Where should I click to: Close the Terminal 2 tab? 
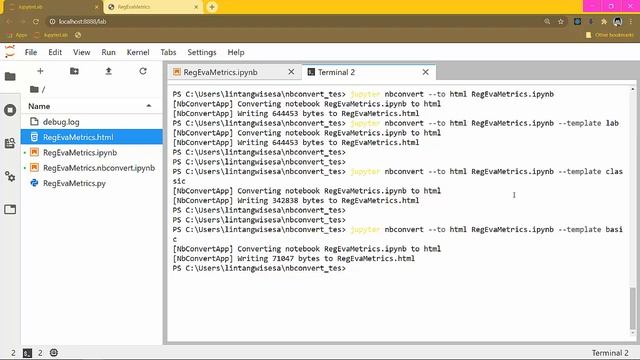(x=426, y=72)
